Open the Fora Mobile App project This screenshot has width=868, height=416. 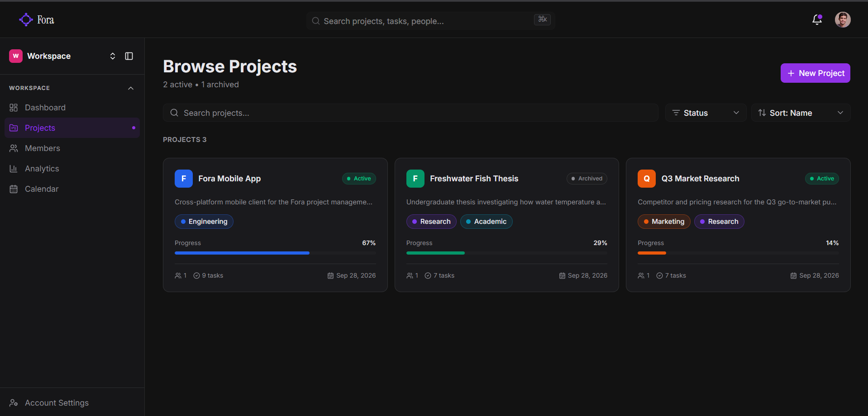[275, 225]
